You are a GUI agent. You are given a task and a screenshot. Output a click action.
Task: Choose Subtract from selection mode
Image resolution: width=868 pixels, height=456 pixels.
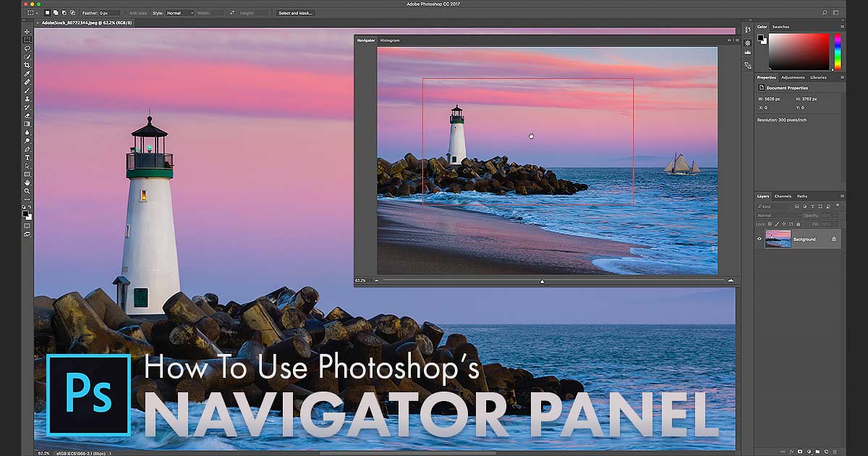[x=64, y=13]
